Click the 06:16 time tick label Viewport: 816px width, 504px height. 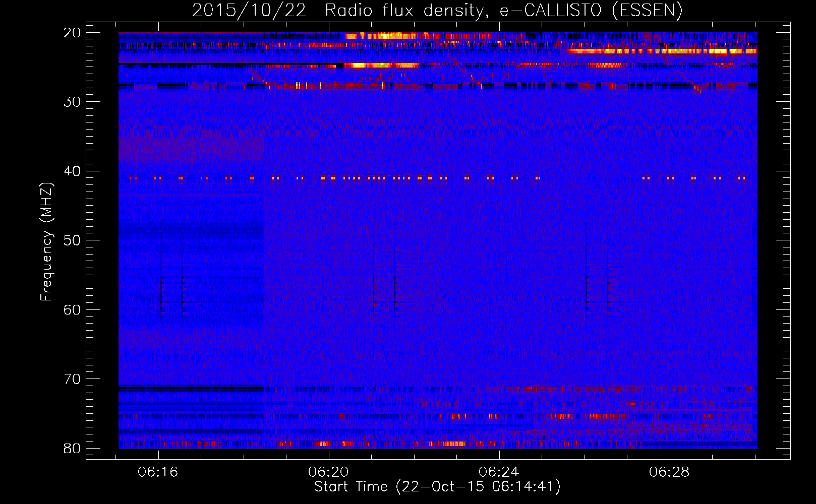(x=158, y=472)
